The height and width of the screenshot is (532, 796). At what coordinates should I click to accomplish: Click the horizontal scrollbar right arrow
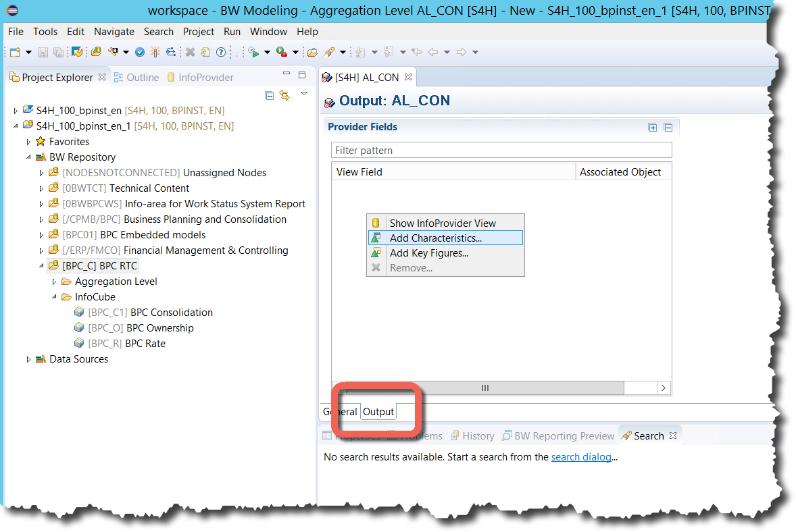coord(664,388)
